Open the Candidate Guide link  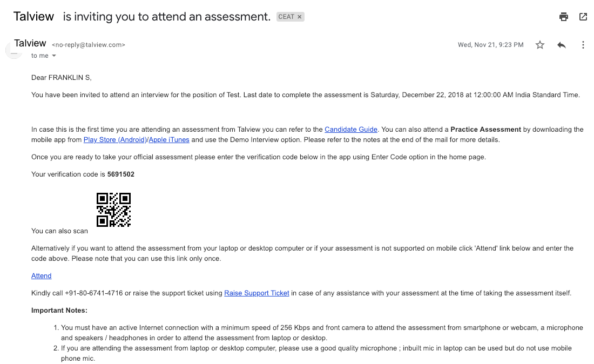point(350,129)
